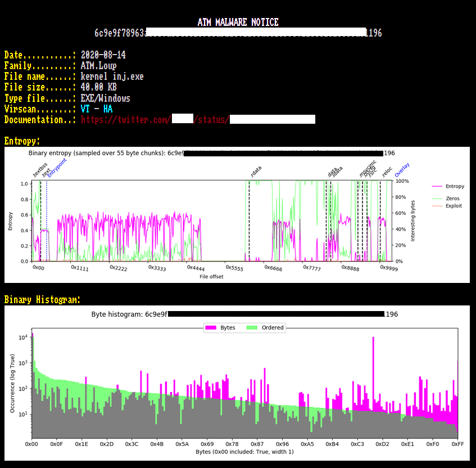
Task: Open the HA virus scan link
Action: pos(108,109)
